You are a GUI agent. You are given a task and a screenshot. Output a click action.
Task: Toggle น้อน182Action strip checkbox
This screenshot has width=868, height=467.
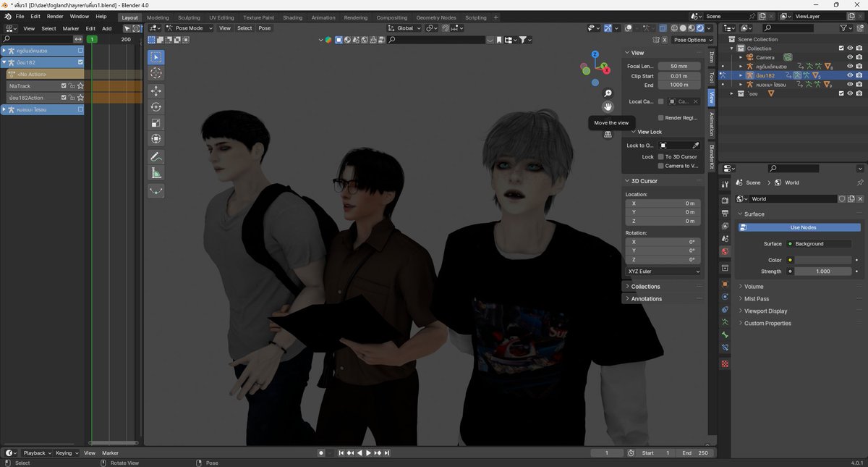click(x=64, y=97)
